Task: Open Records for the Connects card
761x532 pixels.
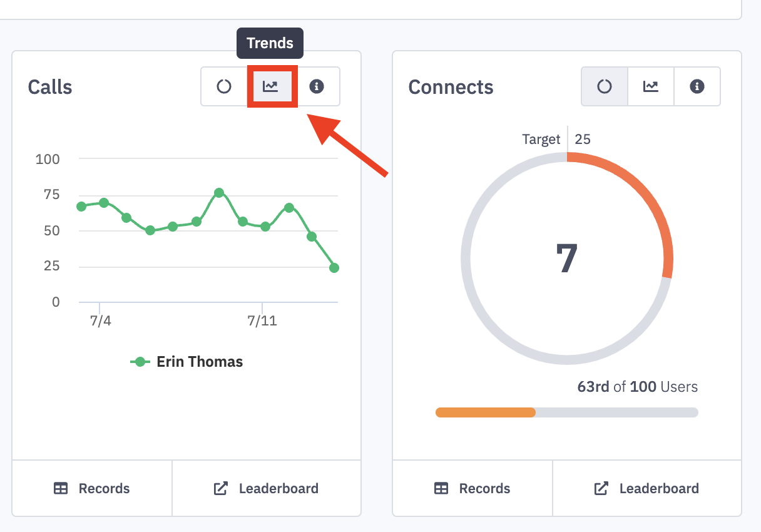Action: tap(472, 489)
